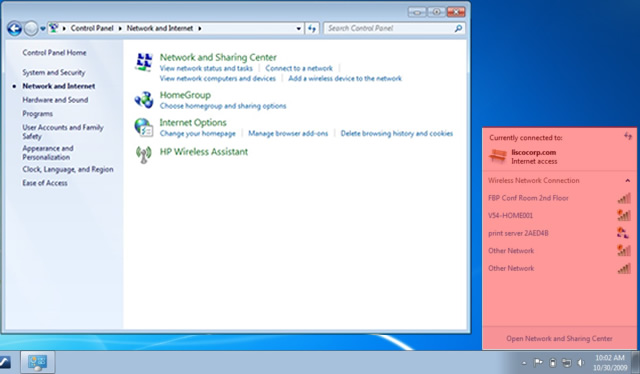The image size is (640, 374).
Task: Open User Accounts and Family Safety
Action: pyautogui.click(x=63, y=131)
